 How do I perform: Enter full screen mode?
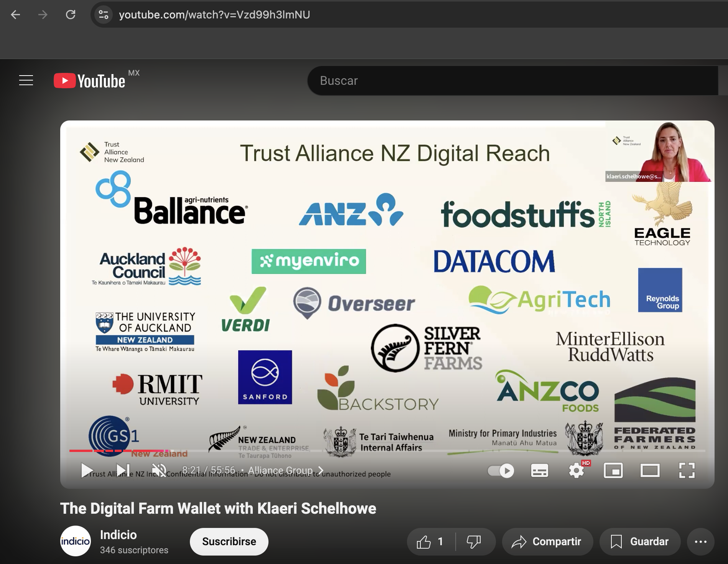coord(687,470)
